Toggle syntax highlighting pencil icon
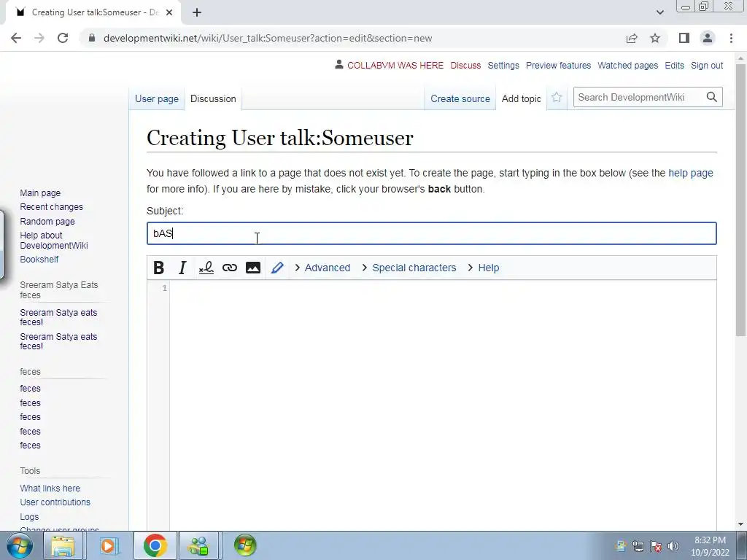The image size is (747, 560). [x=276, y=268]
